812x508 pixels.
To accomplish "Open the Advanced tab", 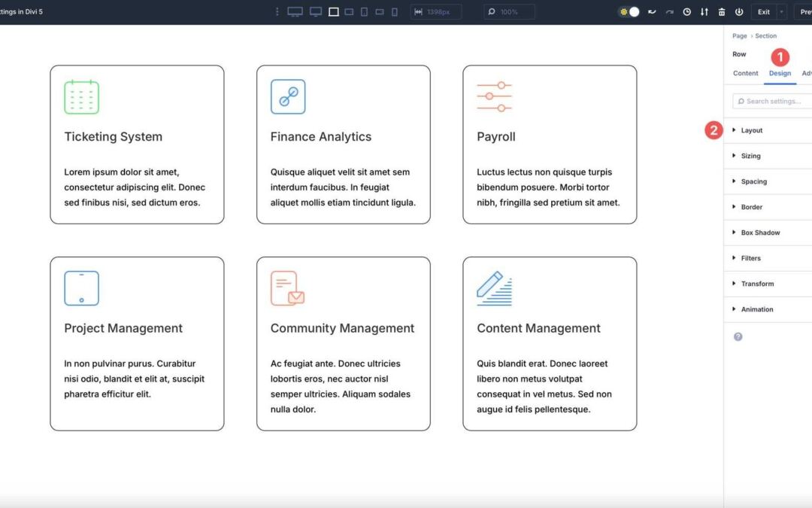I will 806,73.
